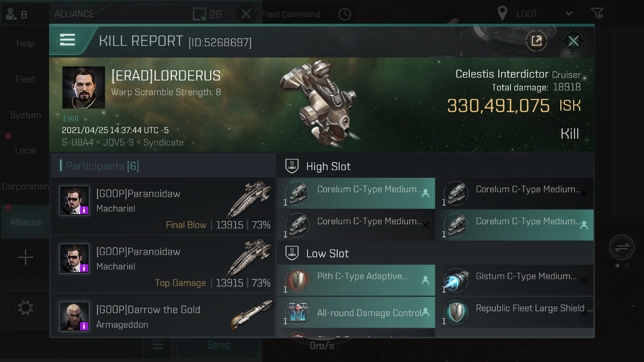Add a new chat channel with plus

click(x=25, y=257)
